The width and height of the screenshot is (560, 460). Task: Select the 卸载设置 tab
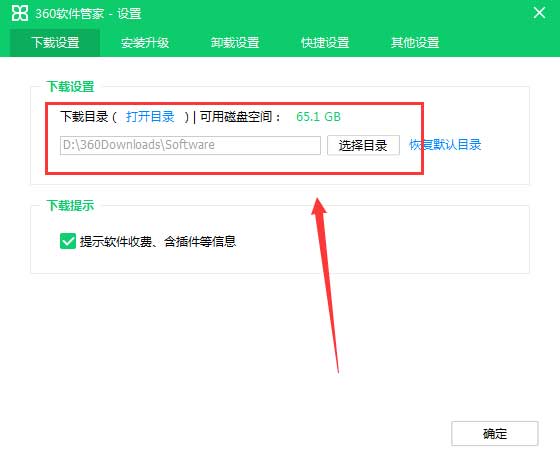tap(235, 42)
